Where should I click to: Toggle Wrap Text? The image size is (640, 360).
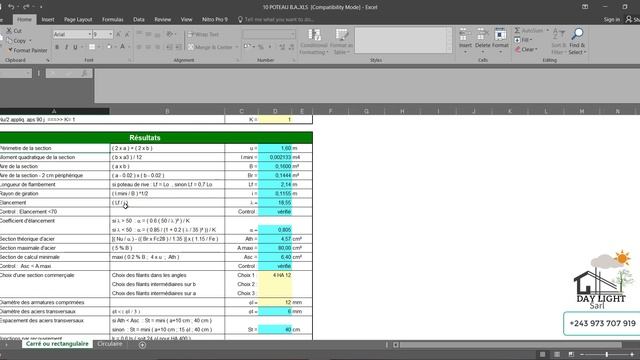pos(203,35)
